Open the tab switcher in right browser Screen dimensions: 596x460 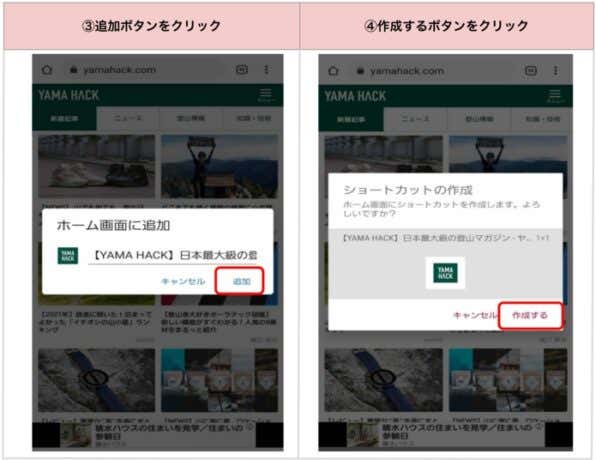[531, 70]
